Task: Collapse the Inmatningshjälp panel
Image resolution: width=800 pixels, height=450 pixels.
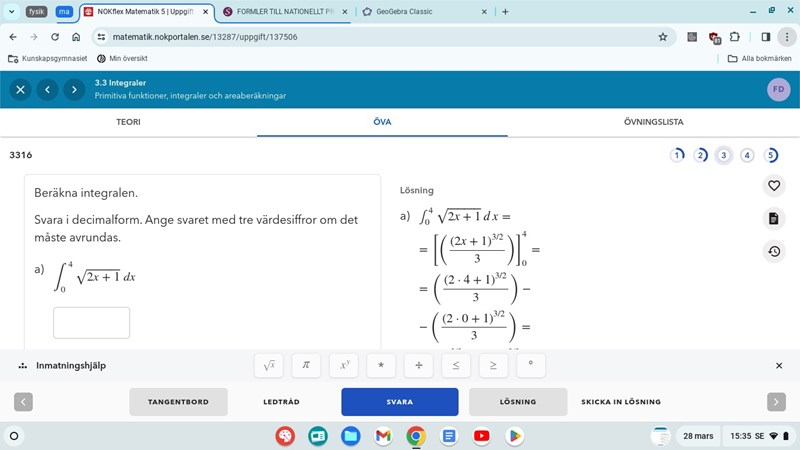Action: [779, 366]
